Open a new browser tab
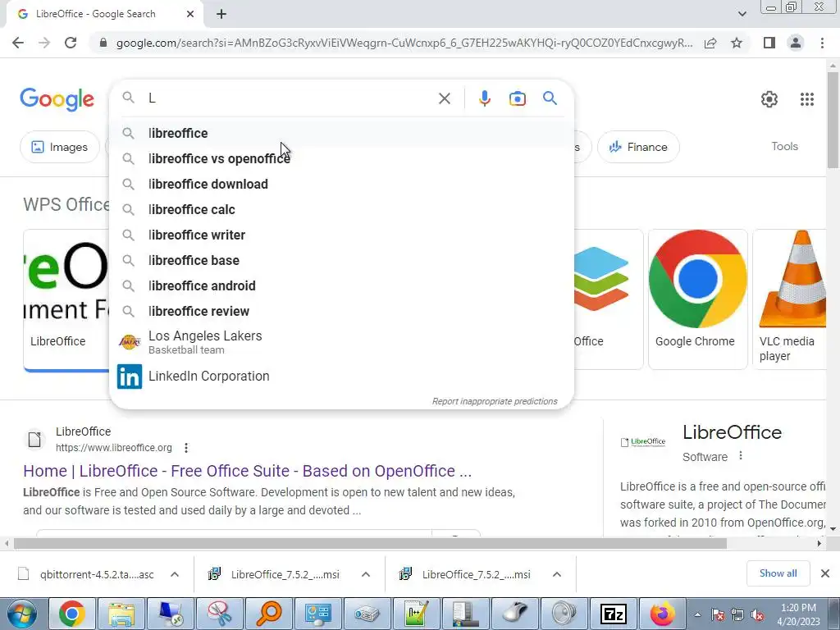The height and width of the screenshot is (630, 840). coord(221,15)
